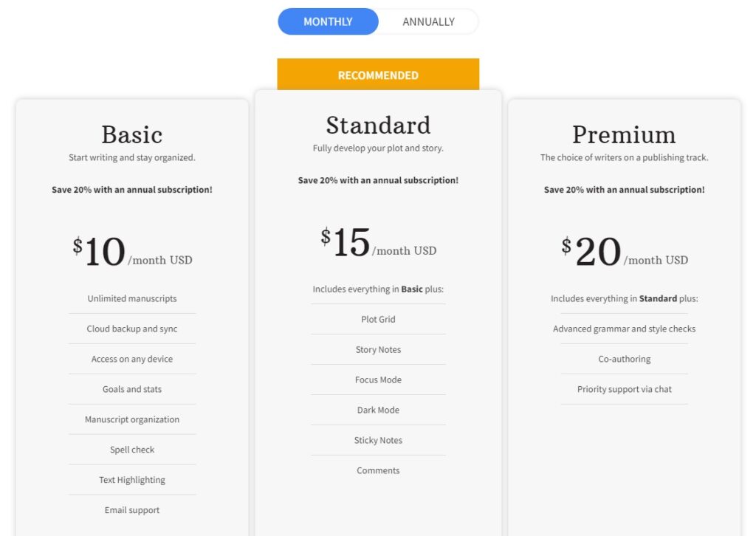Click Co-authoring in the Premium plan

coord(624,360)
